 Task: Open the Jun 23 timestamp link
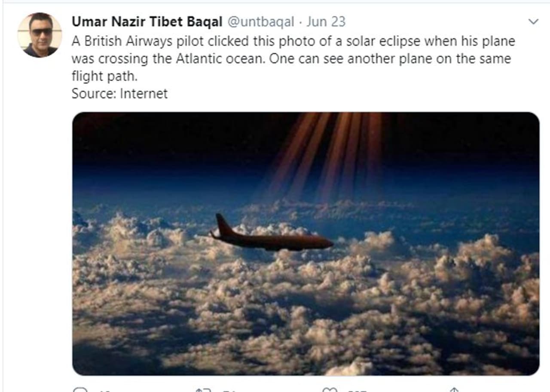pyautogui.click(x=326, y=21)
